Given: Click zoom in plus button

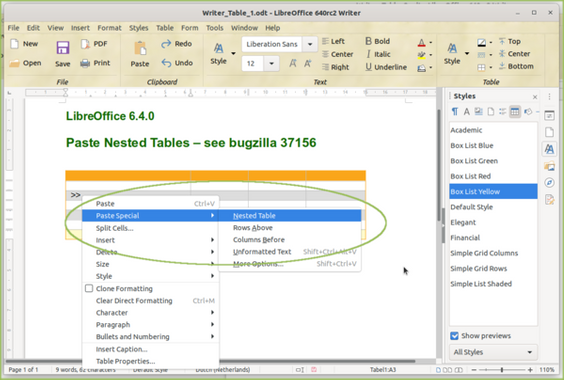Looking at the screenshot, I should [x=530, y=370].
